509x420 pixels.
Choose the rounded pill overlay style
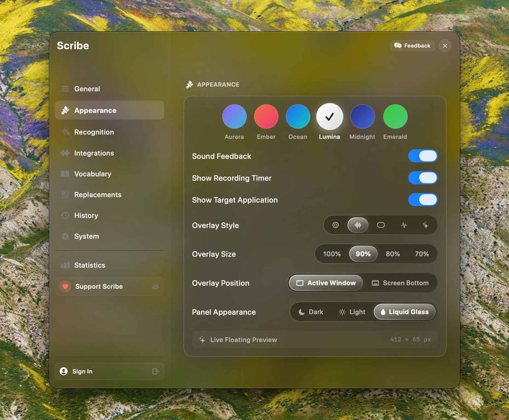coord(381,225)
